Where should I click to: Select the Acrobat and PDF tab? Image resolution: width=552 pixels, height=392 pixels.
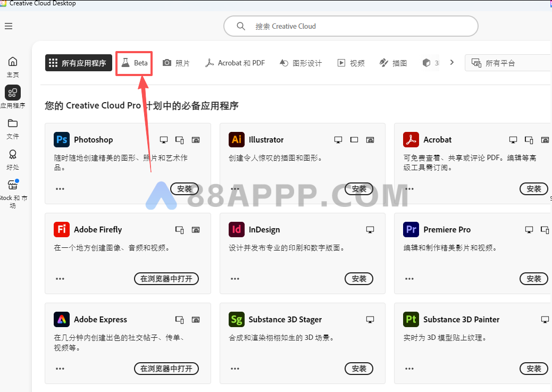pyautogui.click(x=235, y=63)
